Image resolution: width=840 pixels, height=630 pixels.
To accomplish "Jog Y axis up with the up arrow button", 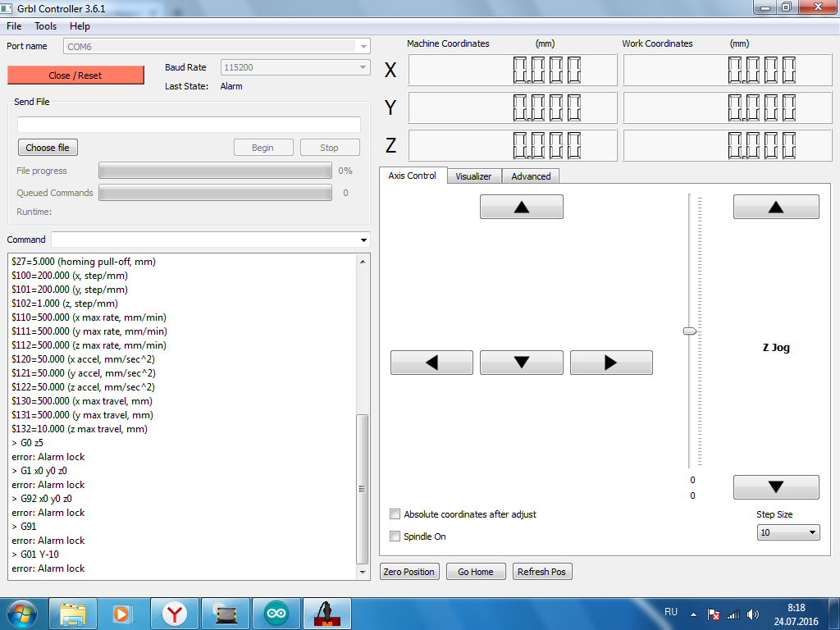I will 521,207.
